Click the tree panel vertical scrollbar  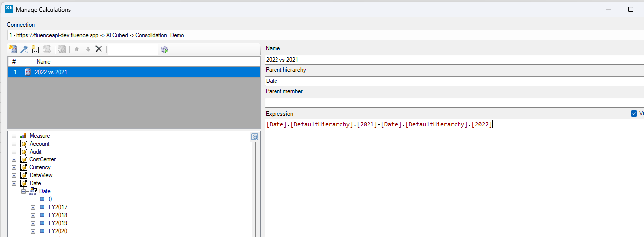256,189
